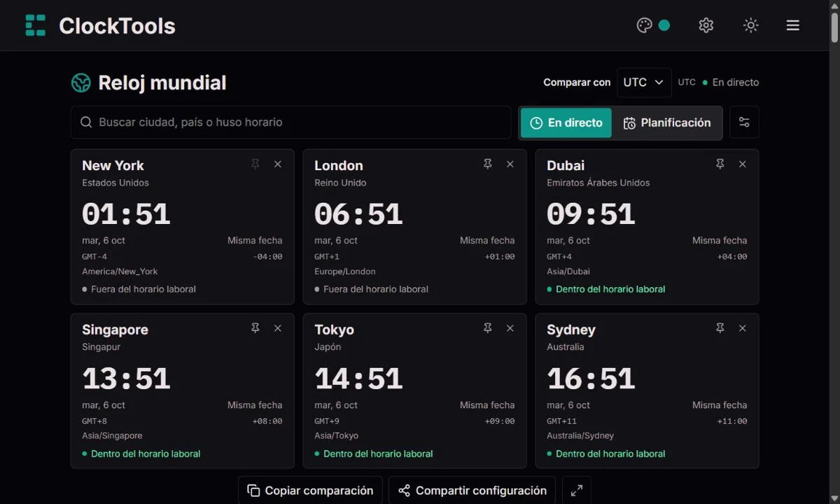The width and height of the screenshot is (840, 504).
Task: Pin the New York clock card
Action: tap(255, 164)
